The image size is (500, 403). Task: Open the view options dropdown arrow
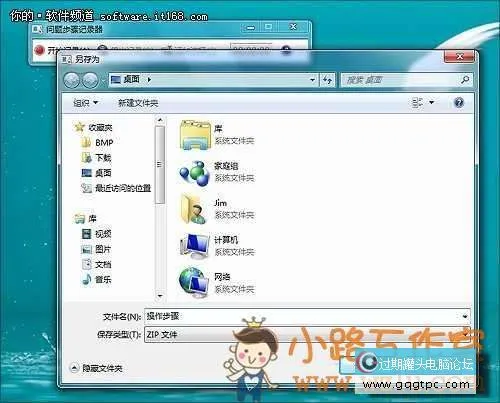point(431,103)
